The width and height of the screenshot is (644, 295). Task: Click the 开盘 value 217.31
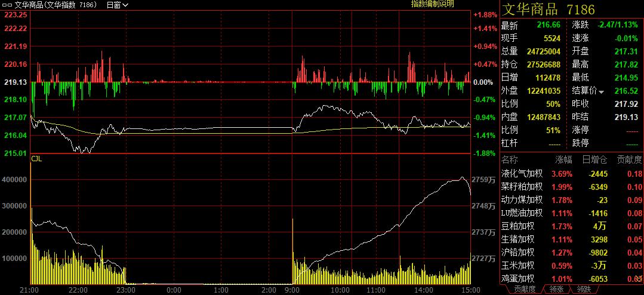[626, 51]
